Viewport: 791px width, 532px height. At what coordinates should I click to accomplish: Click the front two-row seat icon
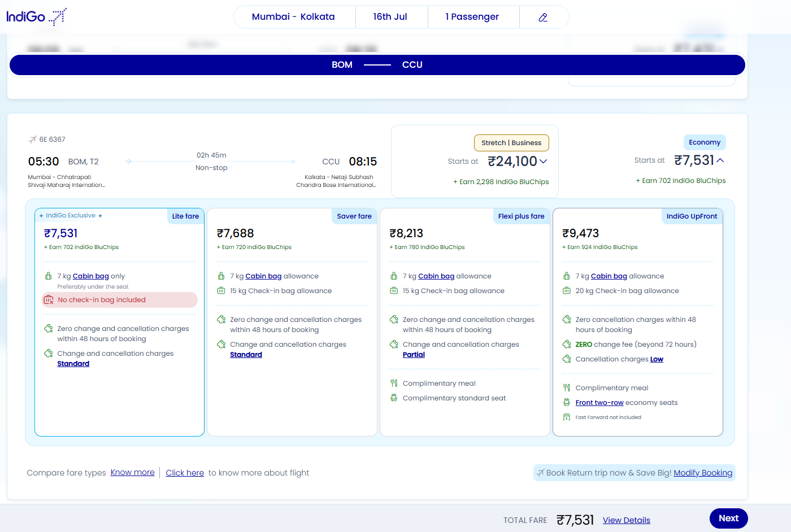[x=567, y=403]
